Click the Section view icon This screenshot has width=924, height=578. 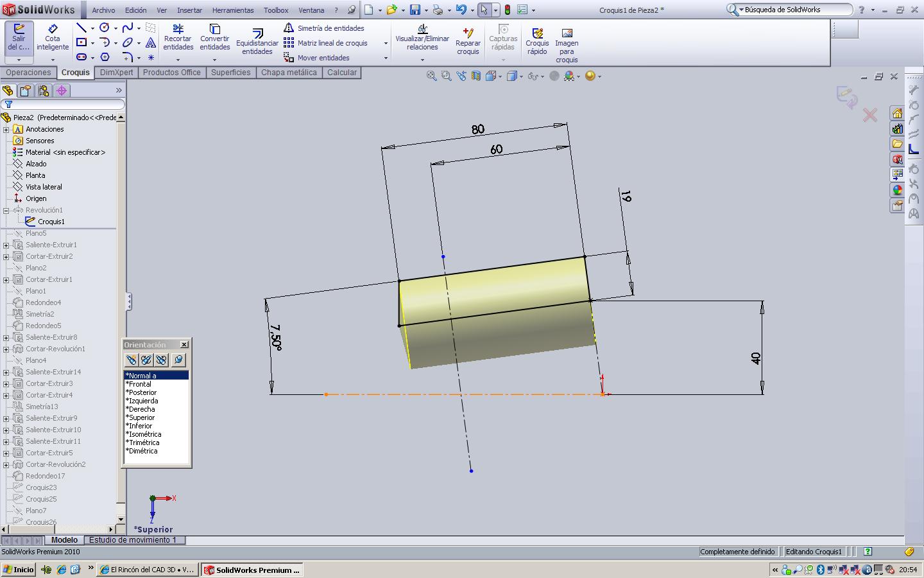click(476, 76)
